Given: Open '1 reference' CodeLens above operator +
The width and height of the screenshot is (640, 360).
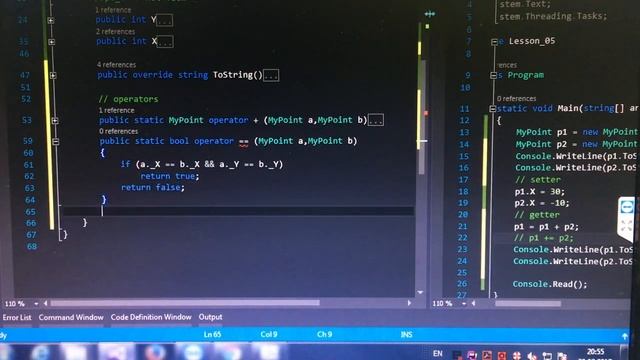Looking at the screenshot, I should (116, 110).
